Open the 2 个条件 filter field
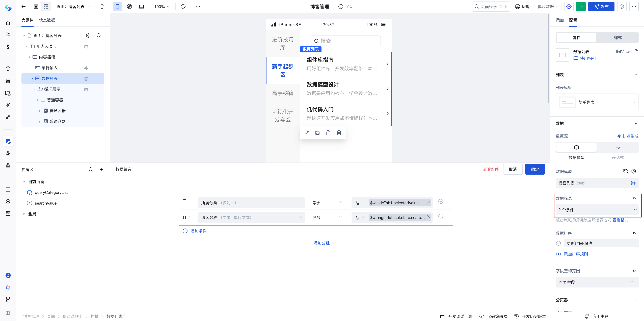Image resolution: width=644 pixels, height=321 pixels. (x=597, y=210)
